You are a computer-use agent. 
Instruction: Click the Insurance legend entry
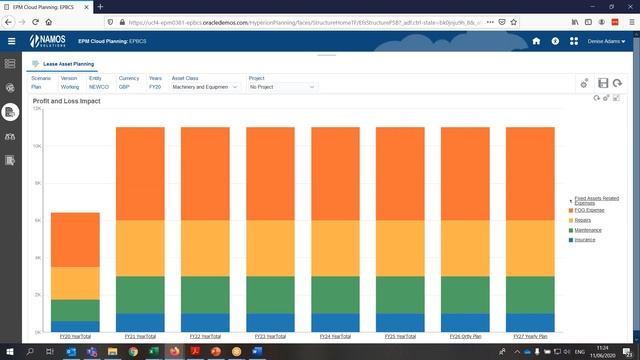pyautogui.click(x=585, y=240)
